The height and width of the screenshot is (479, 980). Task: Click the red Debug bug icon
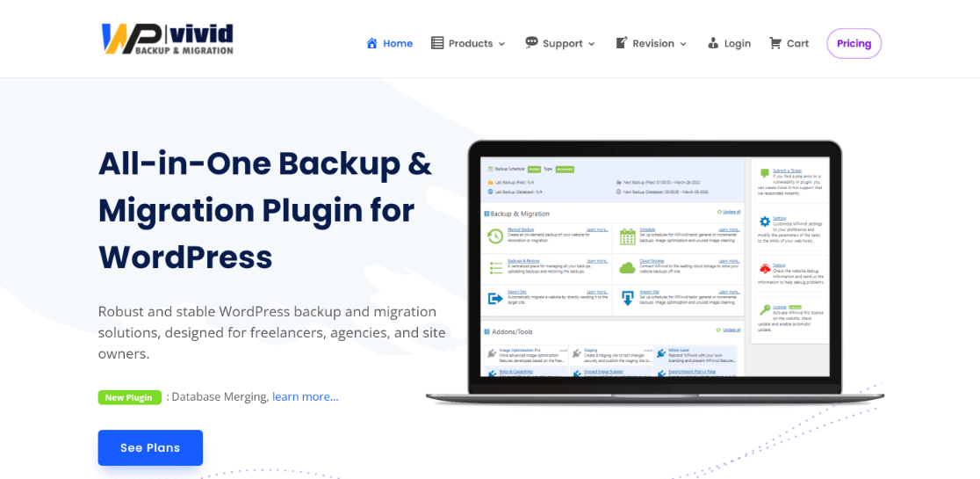tap(764, 268)
